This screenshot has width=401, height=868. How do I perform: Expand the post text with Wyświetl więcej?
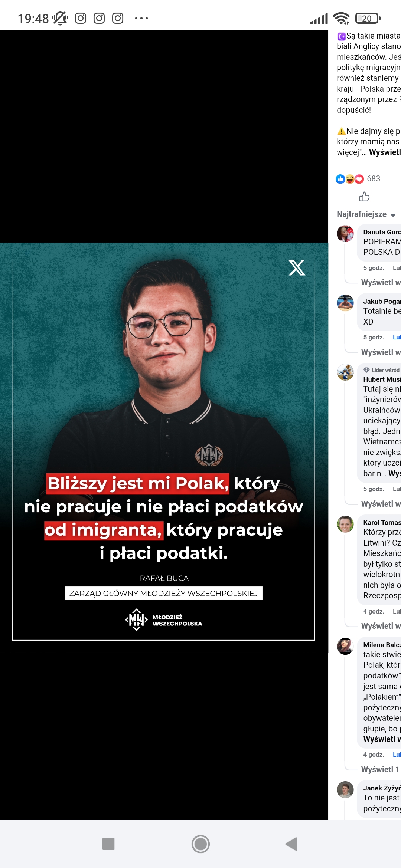pos(385,152)
